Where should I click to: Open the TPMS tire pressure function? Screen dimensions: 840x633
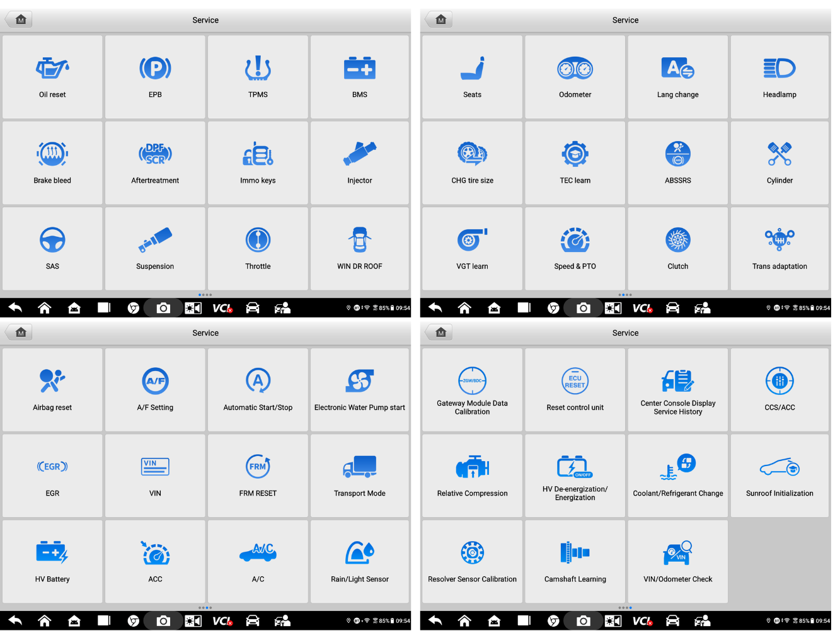click(x=258, y=77)
